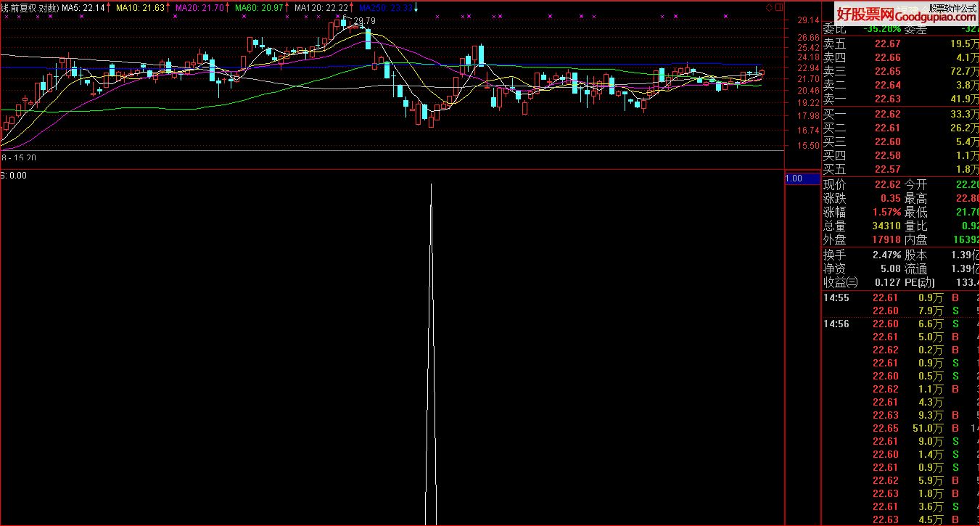
Task: Select the 买一 bid price 22.62
Action: (887, 115)
